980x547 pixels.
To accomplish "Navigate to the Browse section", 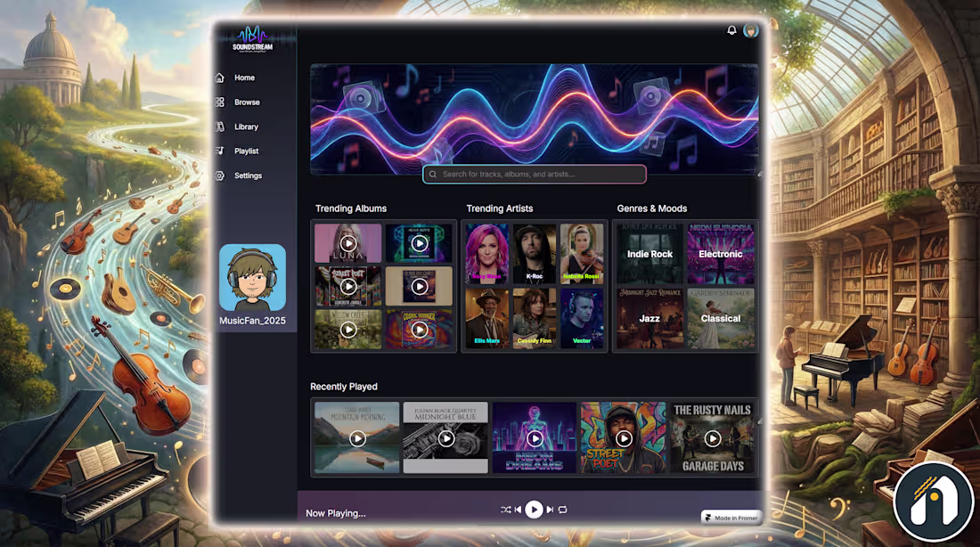I will pos(218,102).
